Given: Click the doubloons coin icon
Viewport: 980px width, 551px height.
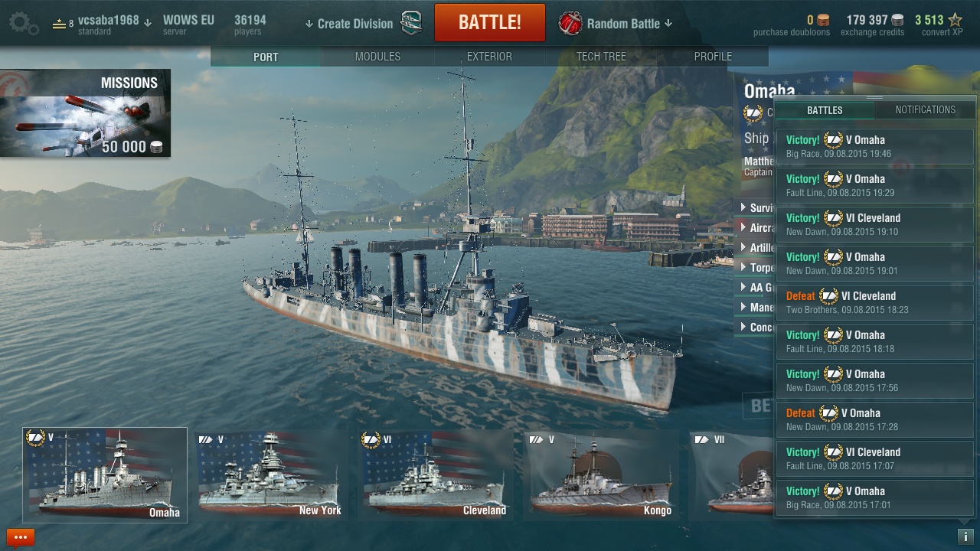Looking at the screenshot, I should tap(823, 20).
